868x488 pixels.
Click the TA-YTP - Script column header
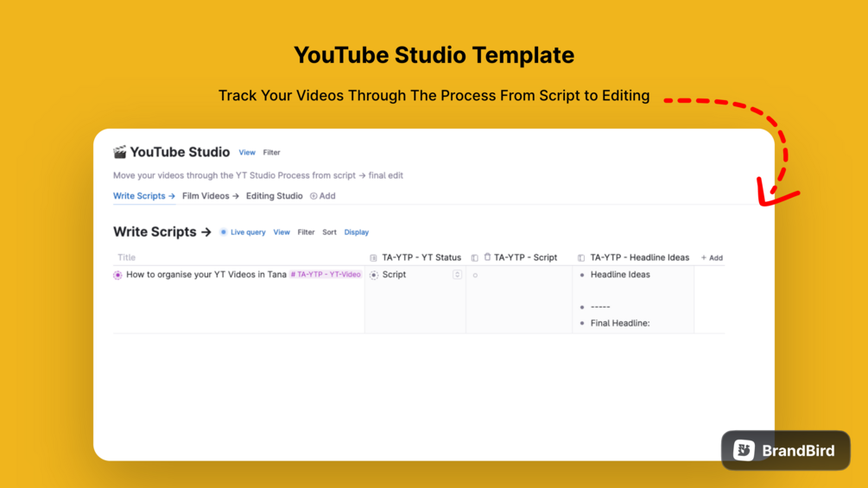525,257
